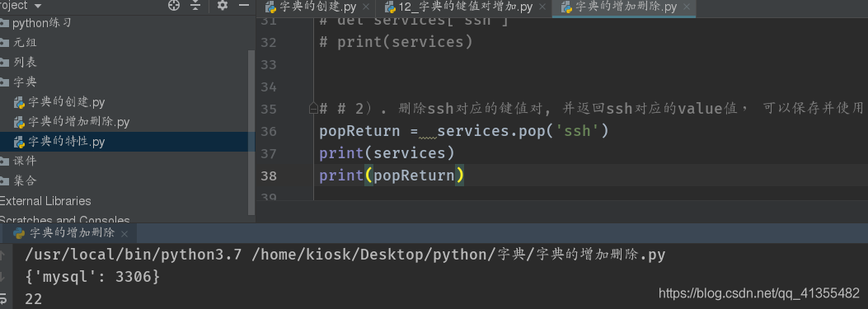This screenshot has height=309, width=868.
Task: Click the 'print(popReturn)' line
Action: tap(392, 176)
